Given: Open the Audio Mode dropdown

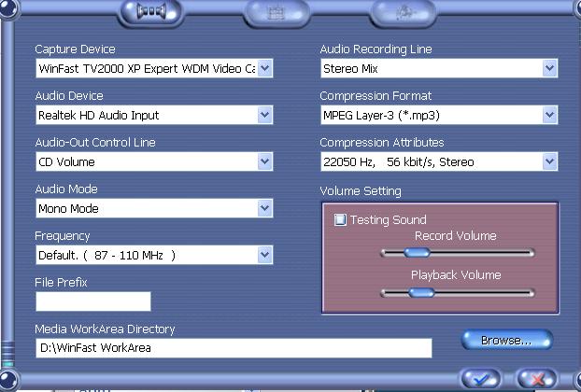Looking at the screenshot, I should 264,208.
